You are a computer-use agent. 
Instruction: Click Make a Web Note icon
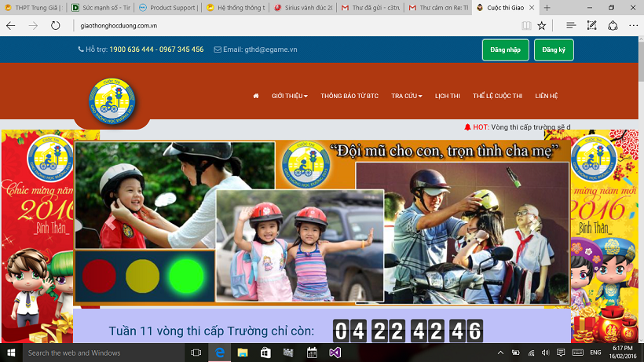click(591, 25)
